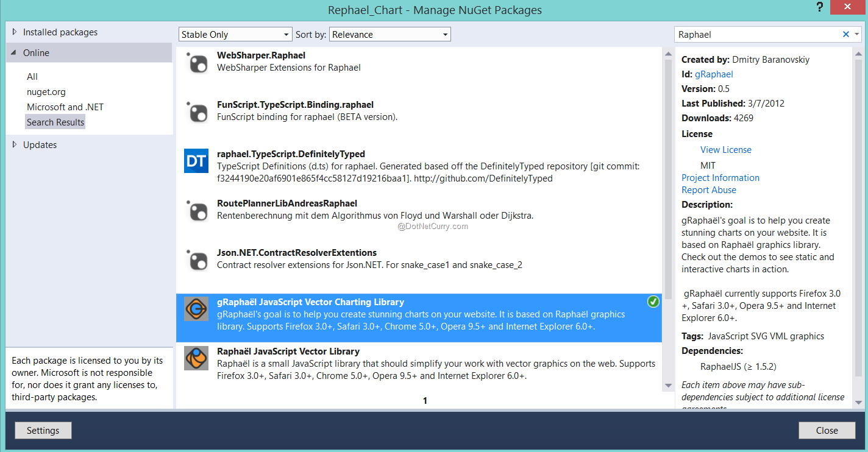Click the Raphaël JavaScript Vector Library icon
868x452 pixels.
[196, 358]
